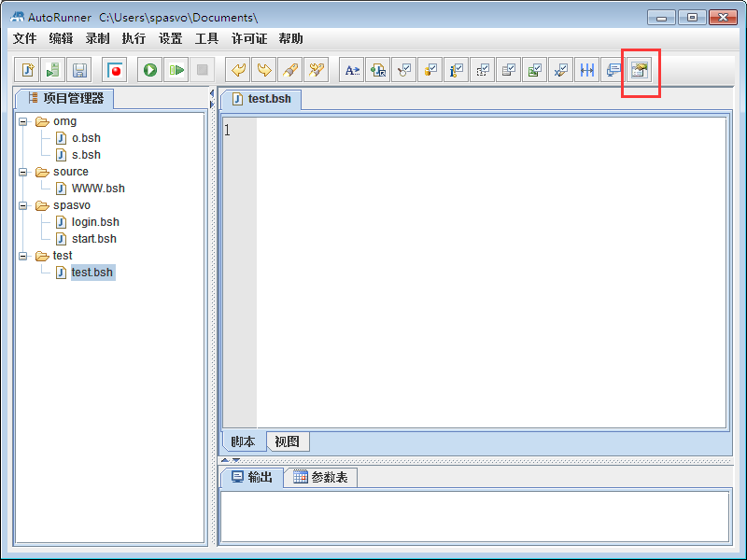Open the 文件 menu
Screen dimensions: 747x560
click(25, 38)
